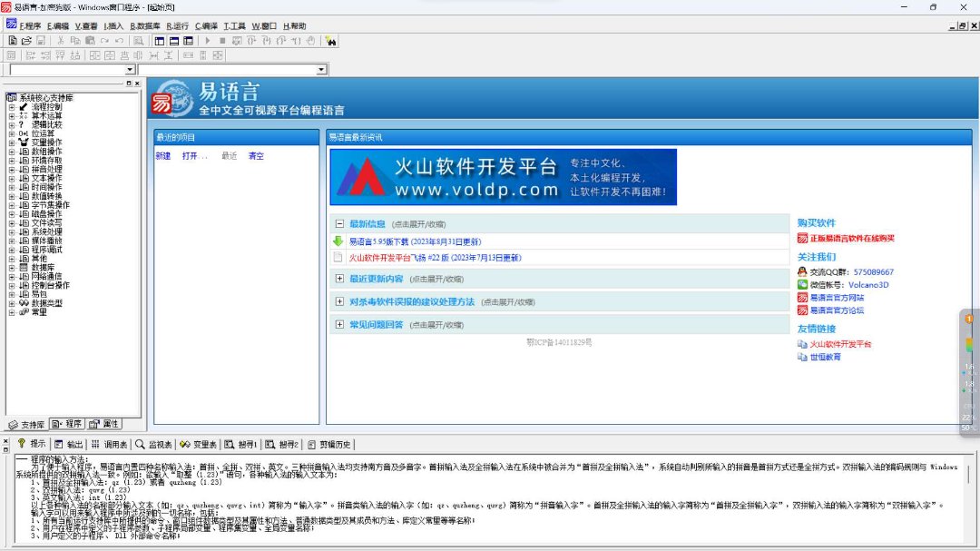Image resolution: width=980 pixels, height=551 pixels.
Task: Click the Stop square icon in toolbar
Action: tap(222, 41)
